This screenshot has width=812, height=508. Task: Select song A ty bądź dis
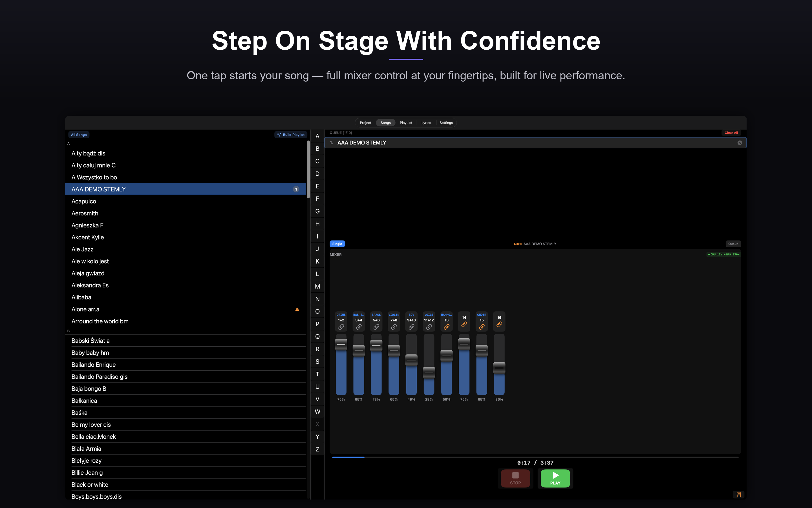pos(186,153)
